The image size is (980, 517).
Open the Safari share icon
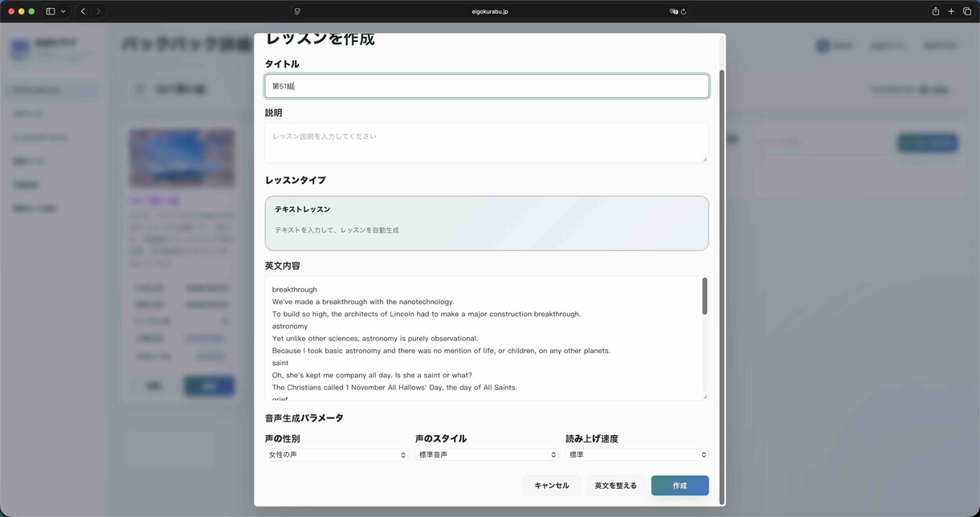935,11
